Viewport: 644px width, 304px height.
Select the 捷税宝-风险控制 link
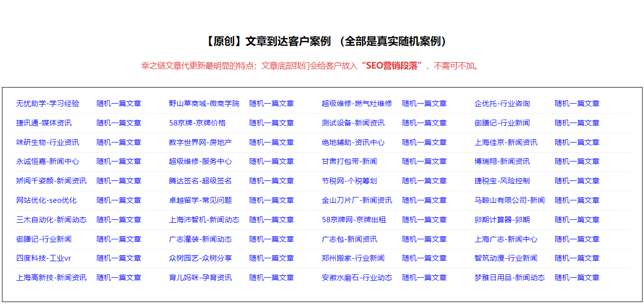click(502, 181)
